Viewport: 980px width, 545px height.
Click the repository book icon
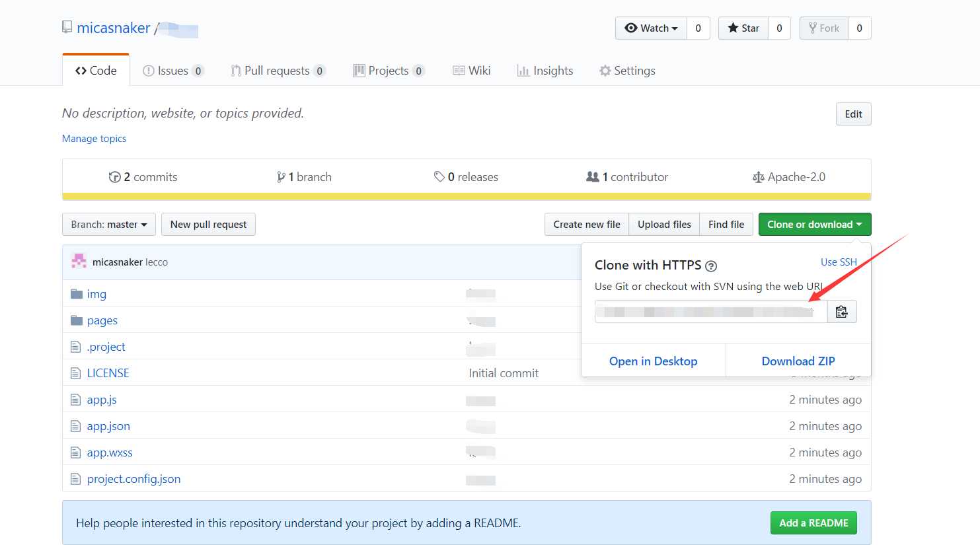pos(67,27)
